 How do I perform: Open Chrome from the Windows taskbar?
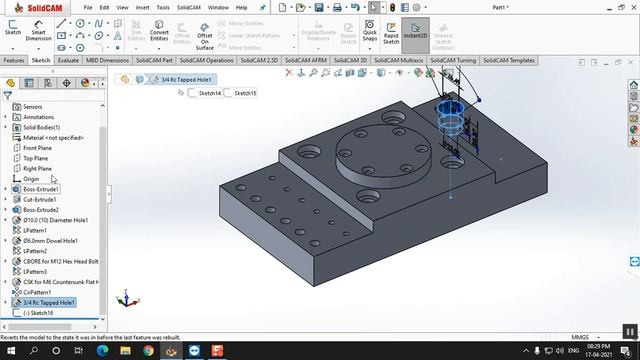[x=148, y=351]
